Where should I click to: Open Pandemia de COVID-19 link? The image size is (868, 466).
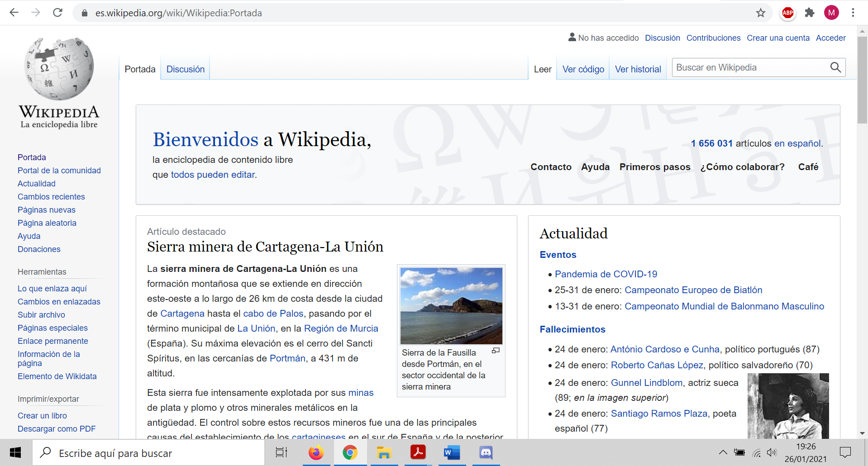[606, 274]
